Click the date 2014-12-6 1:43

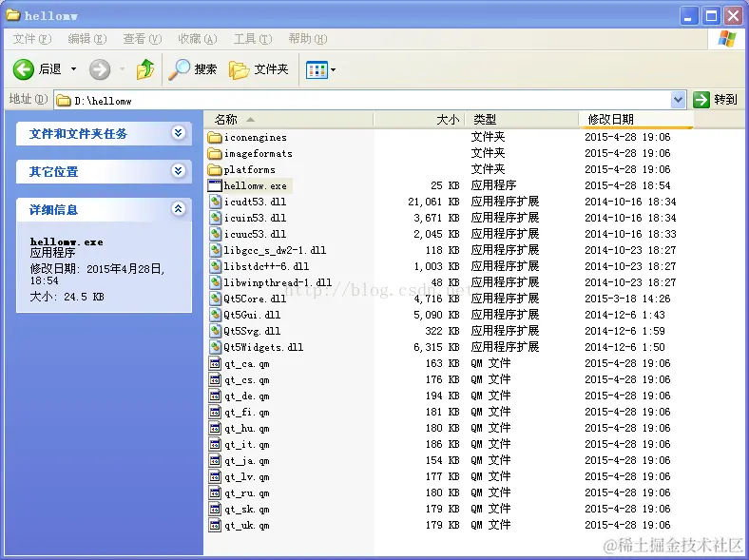coord(624,315)
